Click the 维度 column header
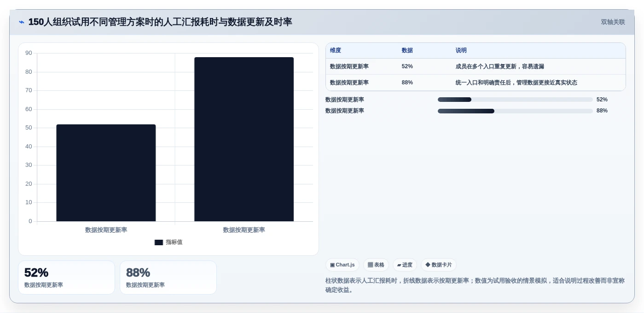 (x=336, y=51)
